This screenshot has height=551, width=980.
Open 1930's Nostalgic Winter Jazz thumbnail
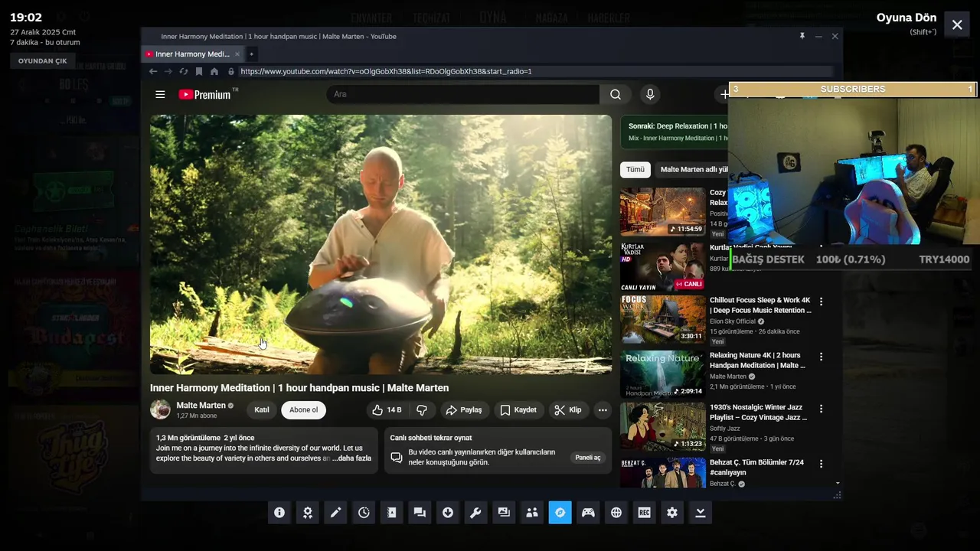coord(662,426)
